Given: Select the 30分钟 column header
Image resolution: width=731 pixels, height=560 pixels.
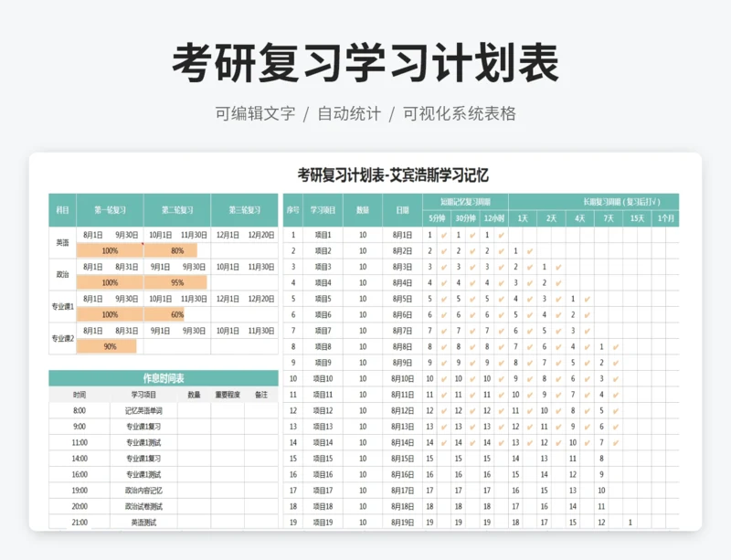Looking at the screenshot, I should [x=465, y=218].
